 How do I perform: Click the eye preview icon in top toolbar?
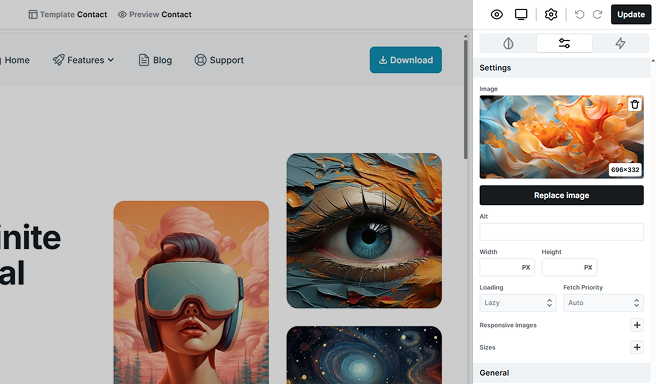[497, 15]
